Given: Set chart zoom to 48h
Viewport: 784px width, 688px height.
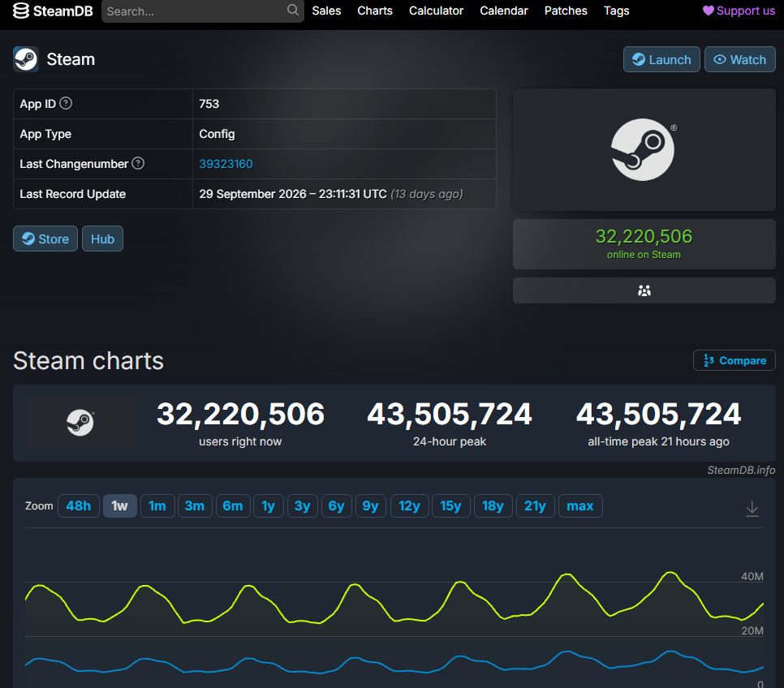Looking at the screenshot, I should (x=79, y=506).
